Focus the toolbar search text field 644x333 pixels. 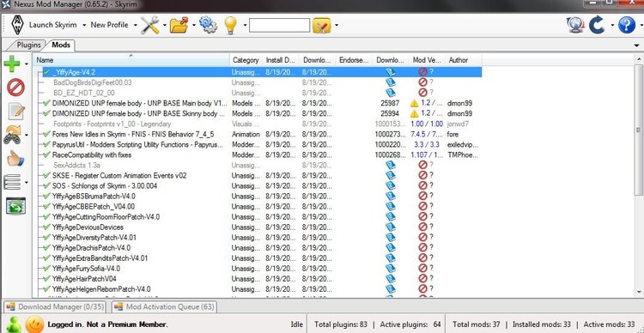pos(279,25)
